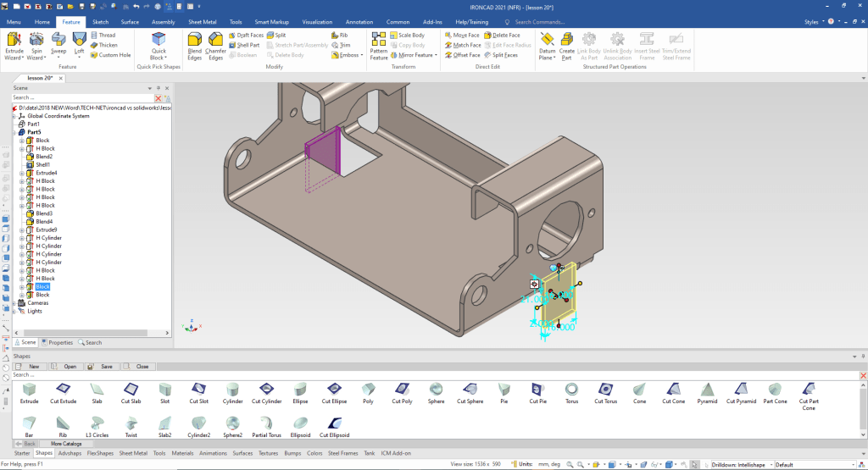
Task: Pick the Cut Torus shape from catalog
Action: [x=604, y=390]
